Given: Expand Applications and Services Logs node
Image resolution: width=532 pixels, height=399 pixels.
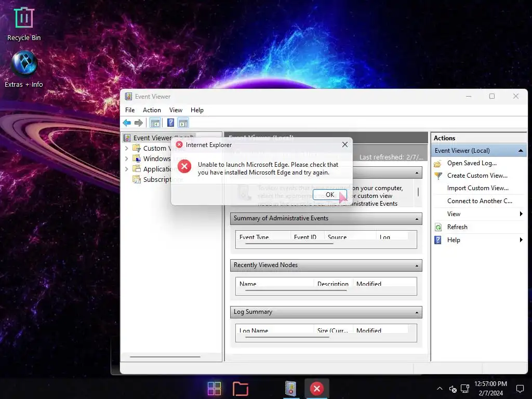Looking at the screenshot, I should [127, 169].
